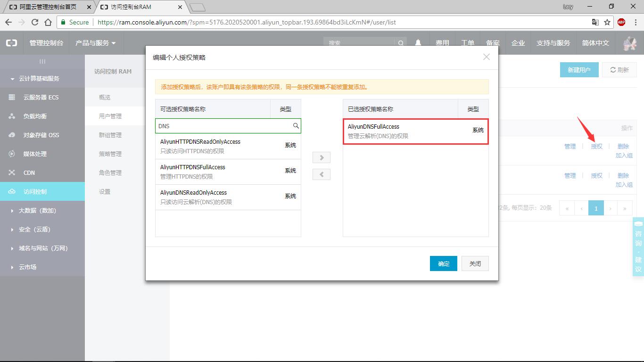Expand 云市场 section
644x362 pixels.
point(42,267)
